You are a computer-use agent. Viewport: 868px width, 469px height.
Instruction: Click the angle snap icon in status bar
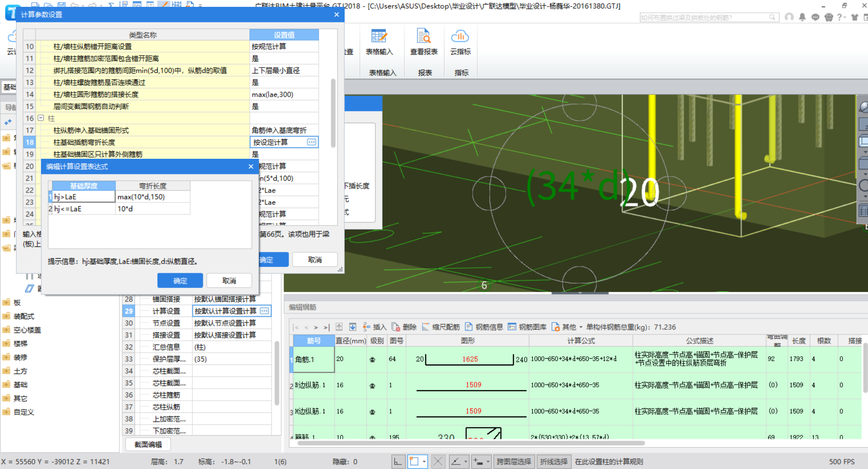[455, 461]
